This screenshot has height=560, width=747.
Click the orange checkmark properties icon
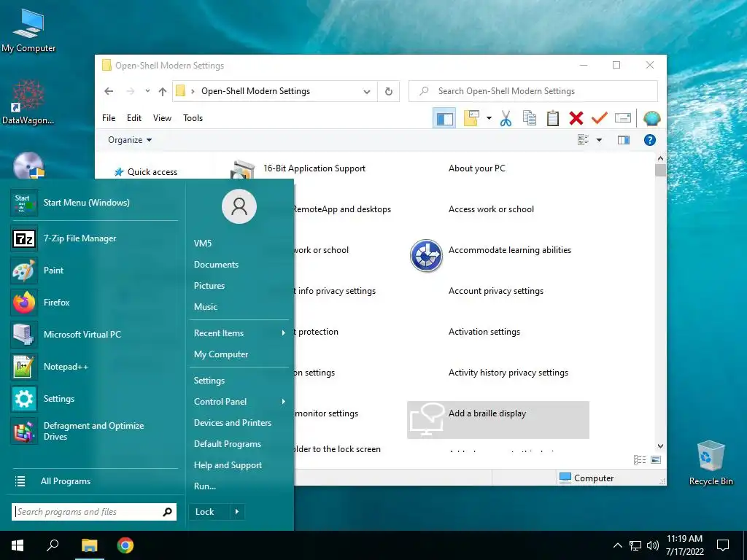pos(600,118)
